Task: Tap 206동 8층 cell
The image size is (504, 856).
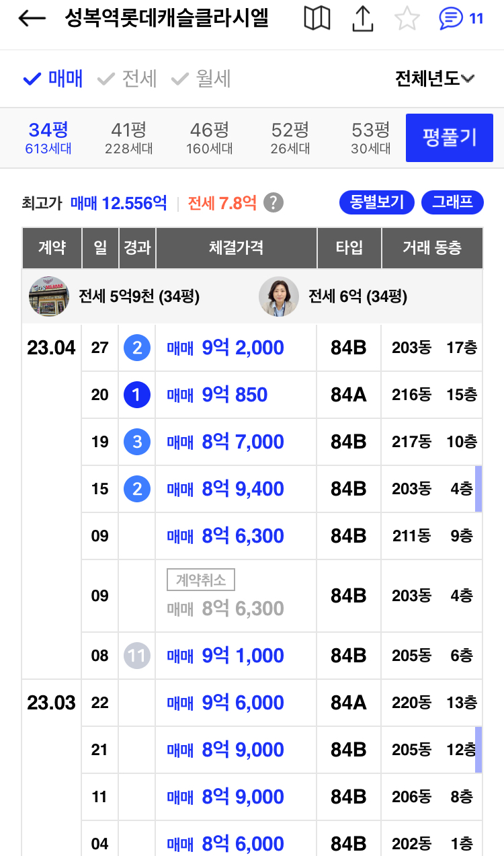Action: pyautogui.click(x=433, y=797)
